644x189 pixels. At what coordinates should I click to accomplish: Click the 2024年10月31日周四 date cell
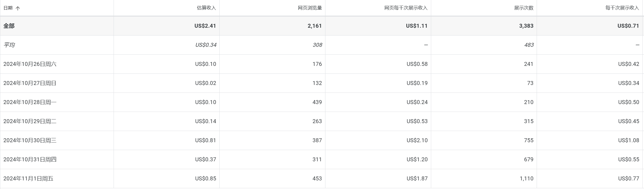(30, 159)
